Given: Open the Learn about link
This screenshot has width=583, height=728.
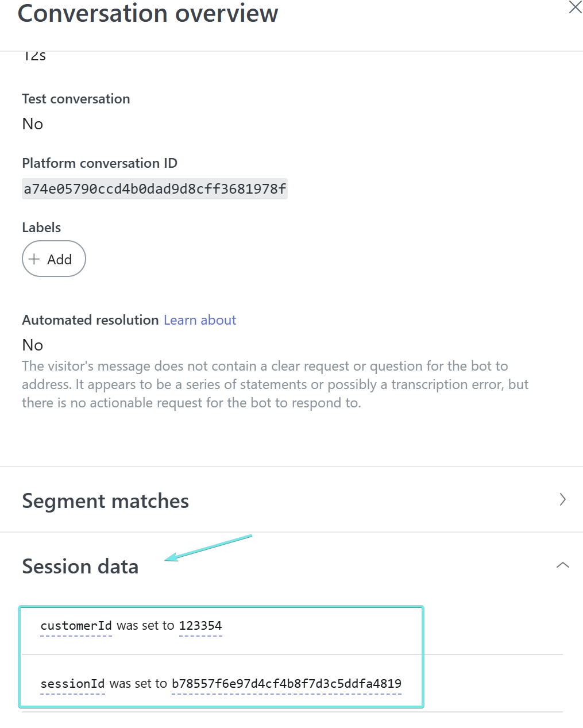Looking at the screenshot, I should coord(200,320).
